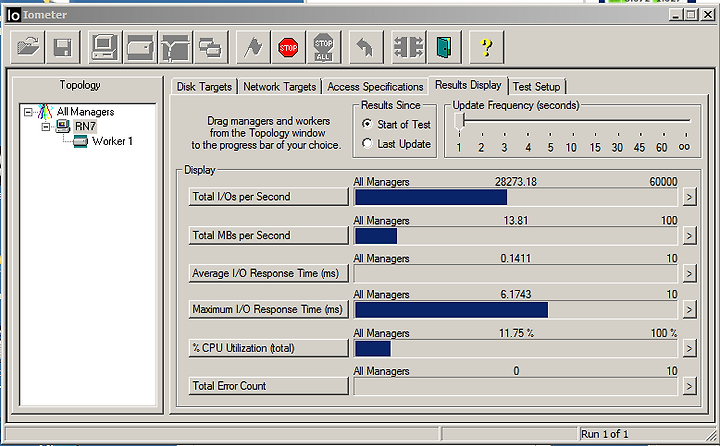Viewport: 720px width, 446px height.
Task: Open arrow next to CPU Utilization bar
Action: pyautogui.click(x=689, y=349)
